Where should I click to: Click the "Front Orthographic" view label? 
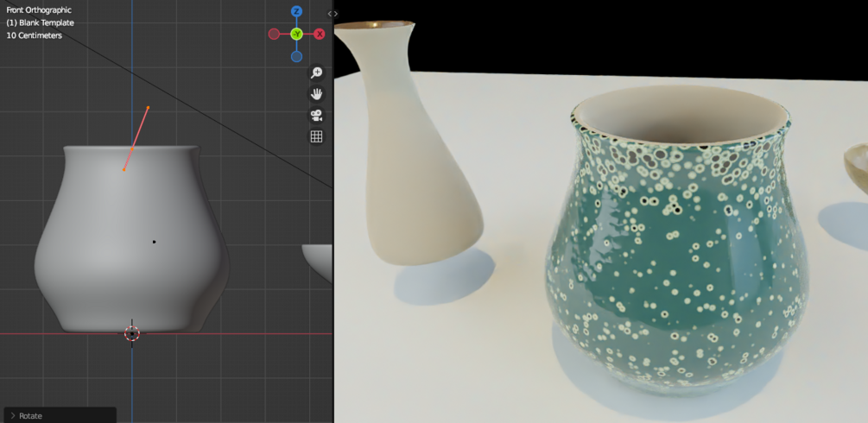[39, 10]
